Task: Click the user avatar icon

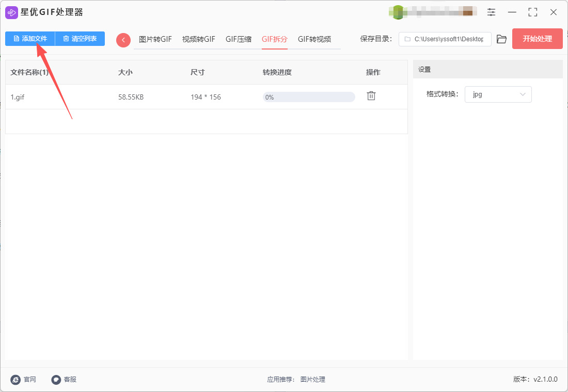Action: (398, 12)
